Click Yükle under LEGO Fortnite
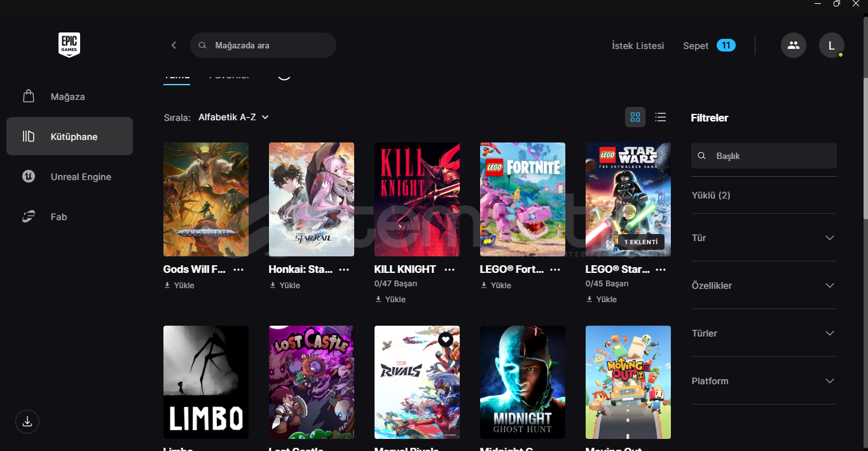 click(x=496, y=286)
